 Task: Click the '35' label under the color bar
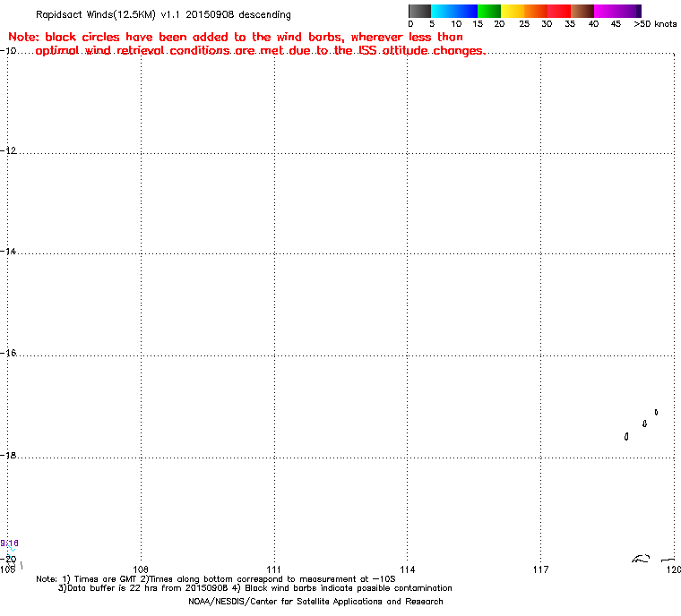click(570, 24)
